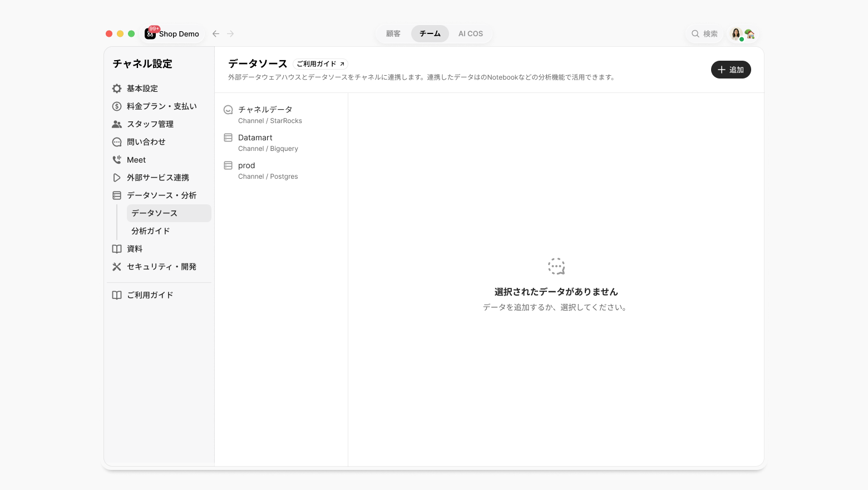Click the セキュリティ・開発 tools icon

click(117, 267)
